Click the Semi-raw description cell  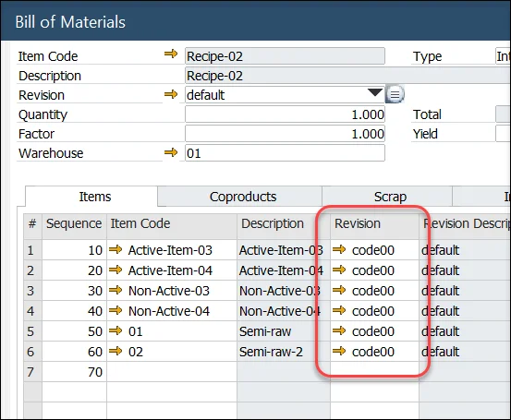pos(284,331)
